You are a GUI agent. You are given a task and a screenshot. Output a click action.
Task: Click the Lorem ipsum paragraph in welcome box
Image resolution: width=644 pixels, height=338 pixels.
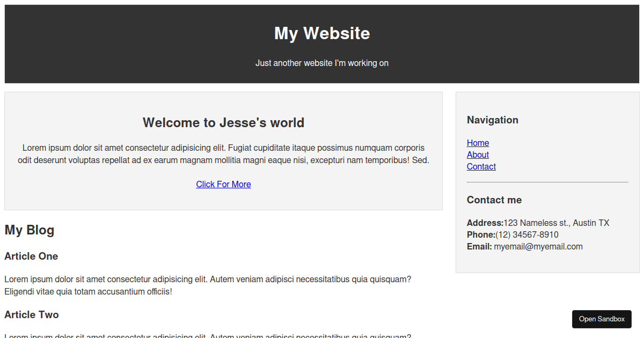click(x=223, y=154)
